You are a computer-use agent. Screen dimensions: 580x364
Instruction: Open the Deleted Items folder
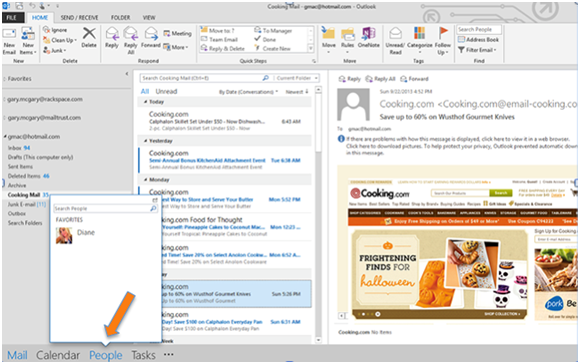(x=28, y=176)
